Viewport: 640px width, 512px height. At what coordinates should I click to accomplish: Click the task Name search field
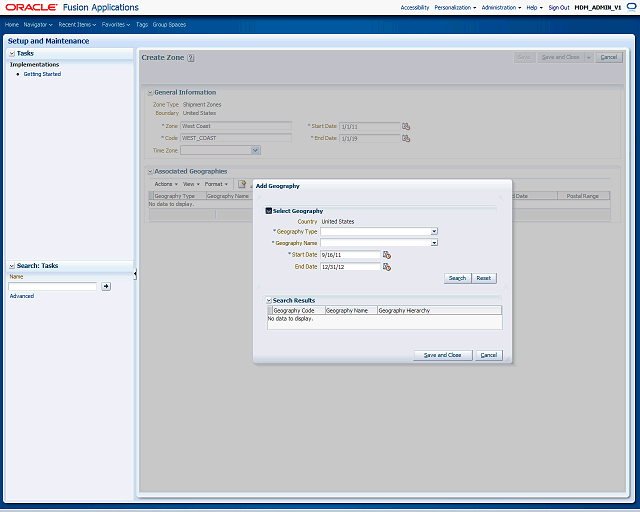point(53,286)
